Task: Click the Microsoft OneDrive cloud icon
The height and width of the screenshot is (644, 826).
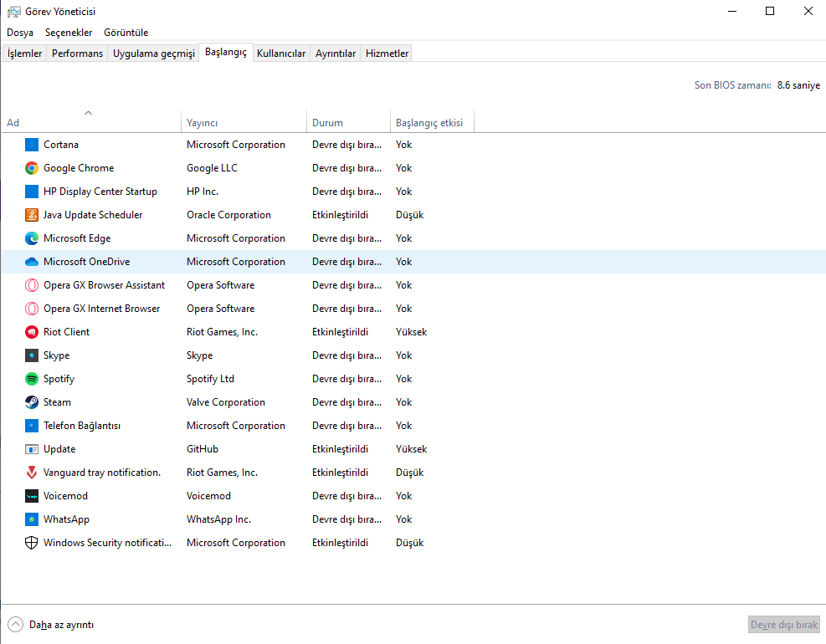Action: (32, 262)
